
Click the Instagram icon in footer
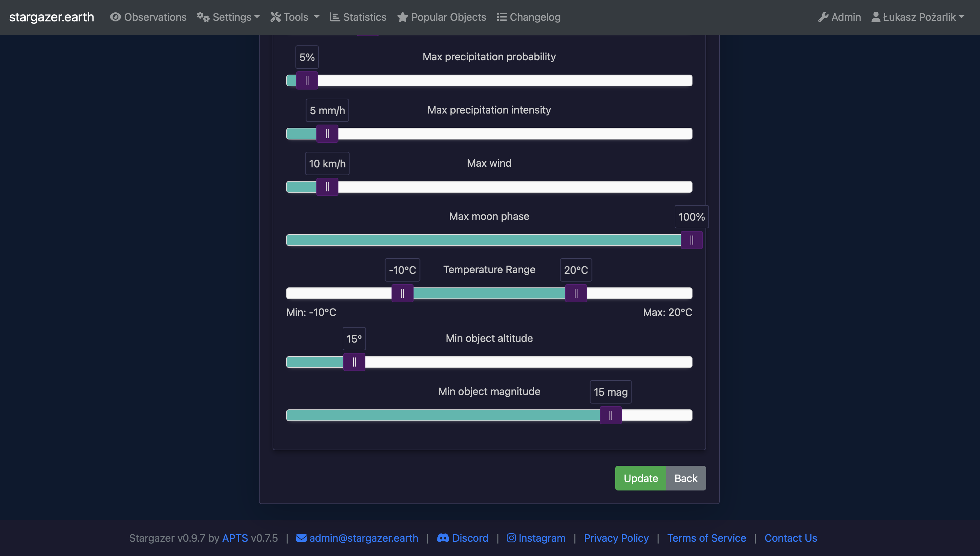511,538
